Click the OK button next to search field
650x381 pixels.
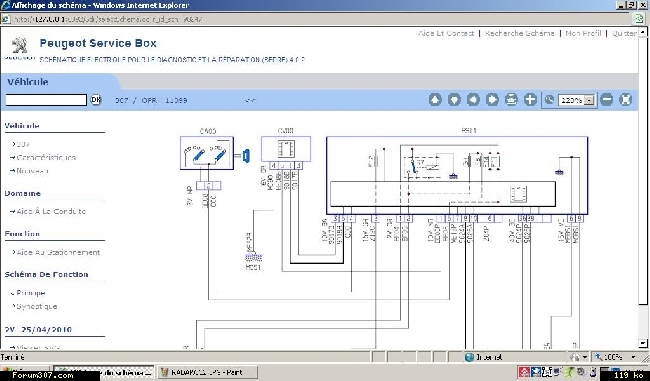point(96,100)
